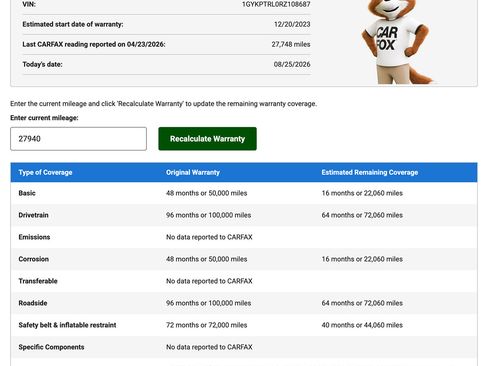Click Emissions 'No data reported to CARFAX'
The image size is (488, 366).
point(209,237)
